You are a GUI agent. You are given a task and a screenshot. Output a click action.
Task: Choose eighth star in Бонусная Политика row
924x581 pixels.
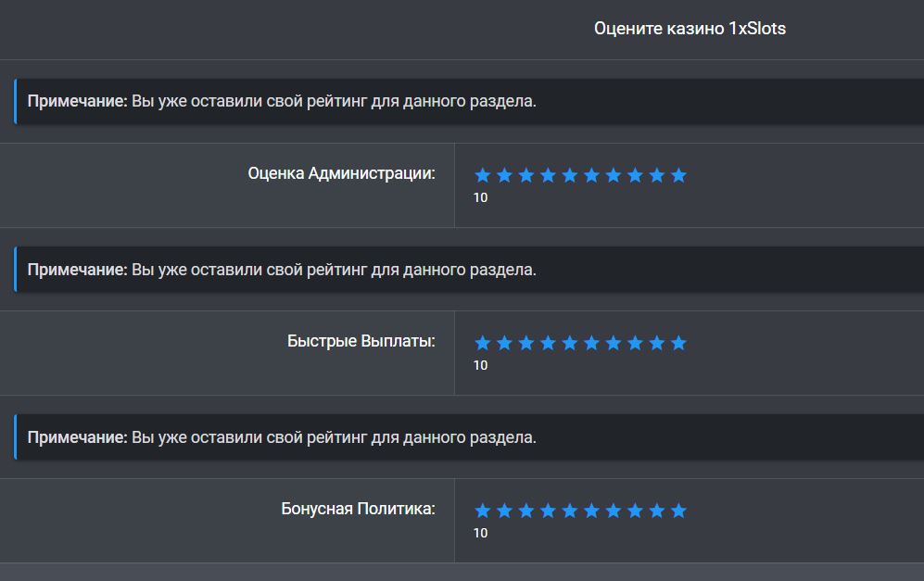coord(635,511)
